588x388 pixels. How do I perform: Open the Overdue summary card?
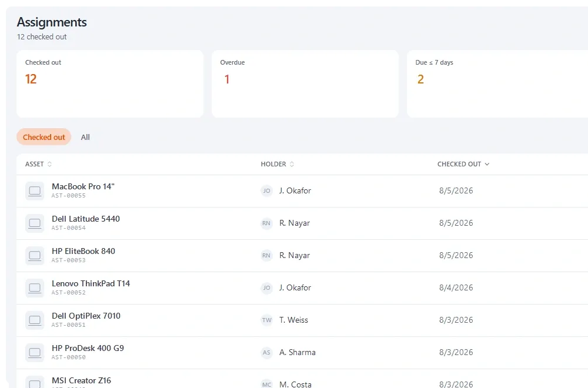tap(305, 84)
